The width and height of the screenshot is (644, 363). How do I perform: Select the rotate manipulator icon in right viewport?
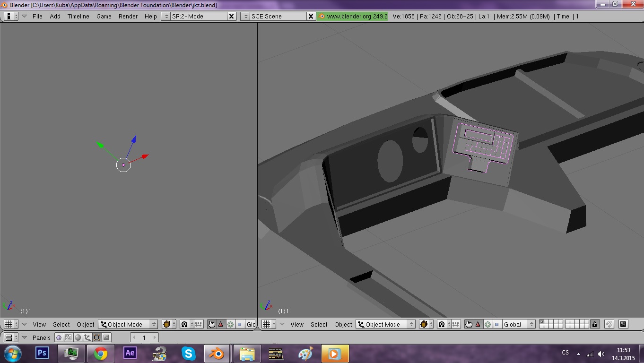487,324
